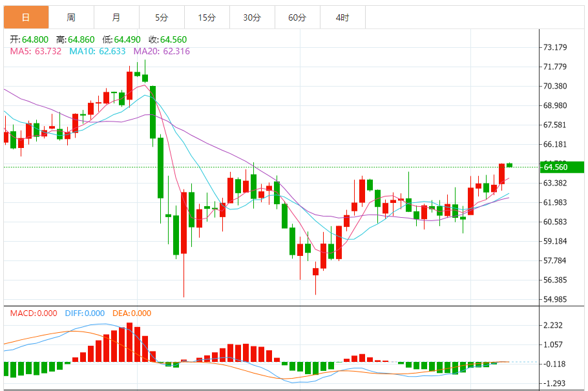Screen dimensions: 588x391
Task: Click the tallest red MACD histogram bar
Action: click(130, 343)
